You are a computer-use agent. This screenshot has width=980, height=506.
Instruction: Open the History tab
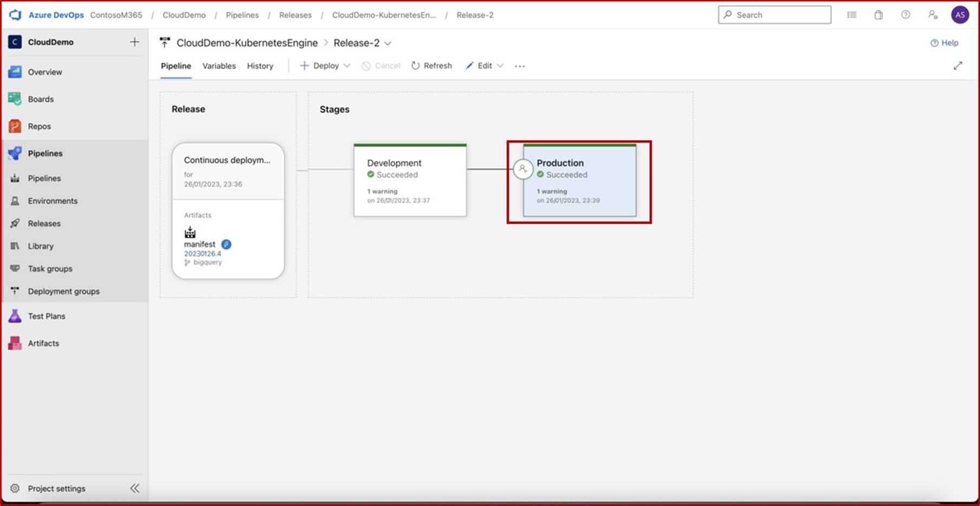coord(260,66)
